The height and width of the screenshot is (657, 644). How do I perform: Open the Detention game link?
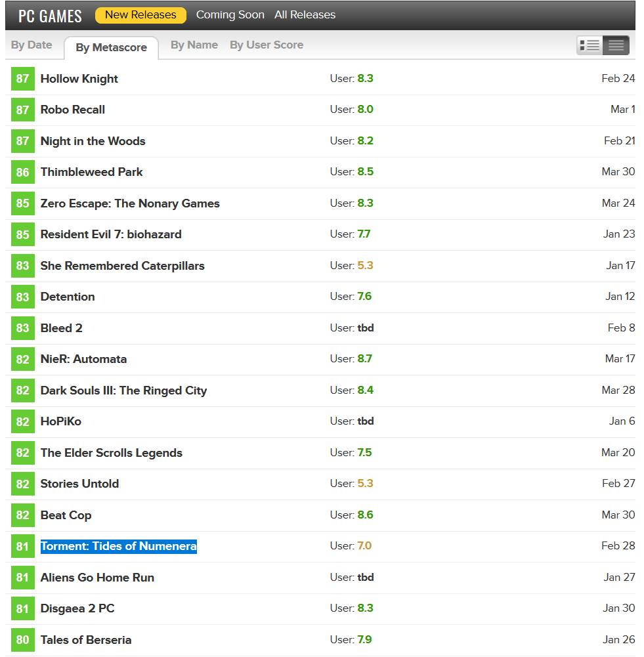point(68,297)
